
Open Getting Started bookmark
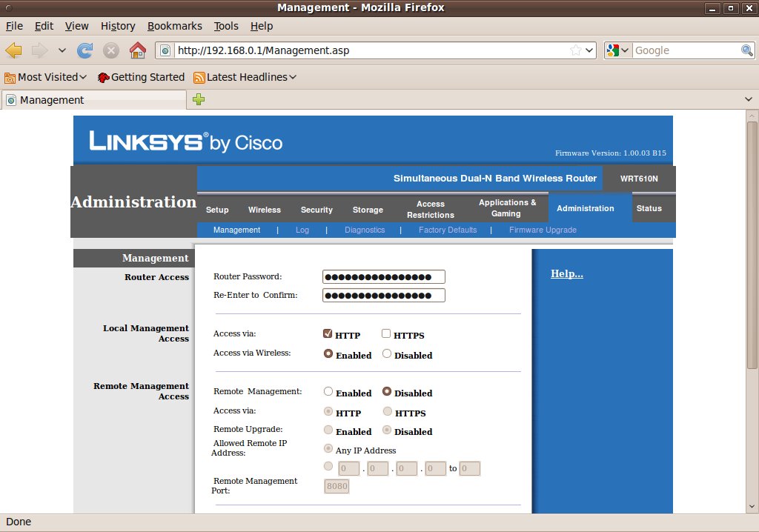coord(140,77)
